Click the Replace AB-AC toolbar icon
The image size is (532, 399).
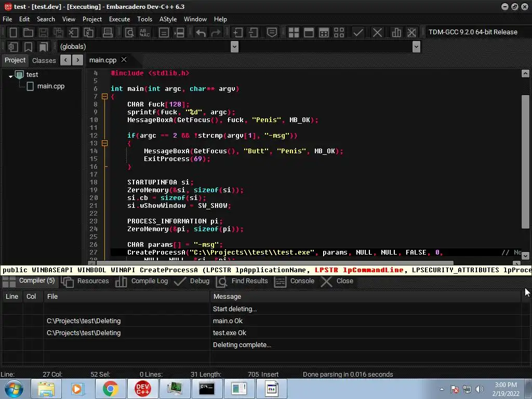pos(144,33)
